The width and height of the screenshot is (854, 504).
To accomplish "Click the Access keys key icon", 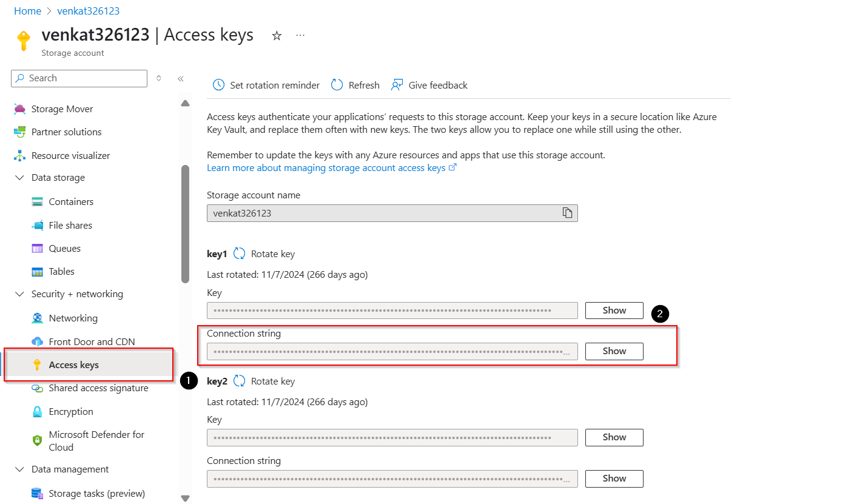I will (38, 365).
